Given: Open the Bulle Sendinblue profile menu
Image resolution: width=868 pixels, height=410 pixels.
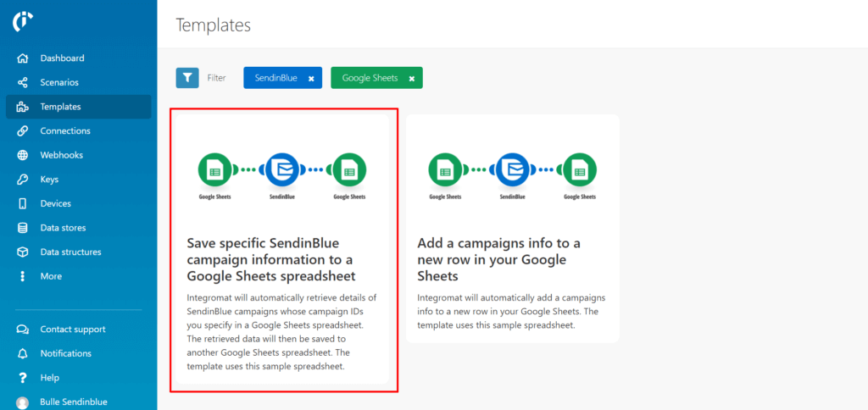Looking at the screenshot, I should tap(79, 402).
